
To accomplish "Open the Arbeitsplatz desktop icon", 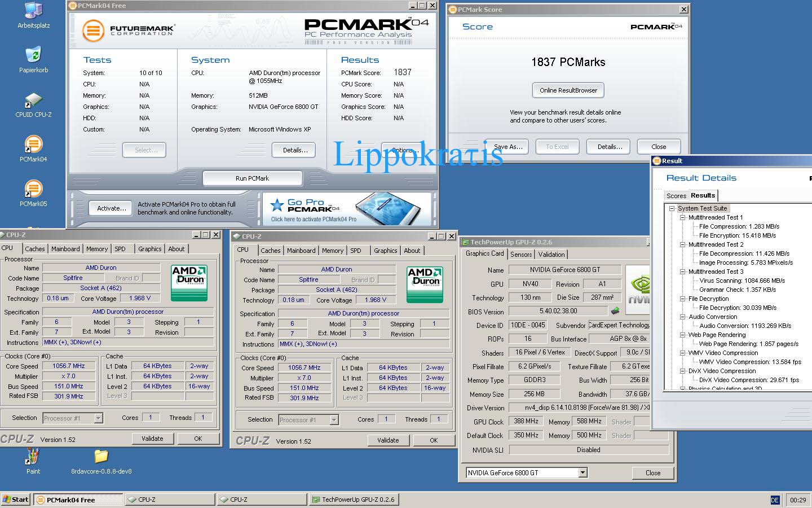I will tap(33, 16).
